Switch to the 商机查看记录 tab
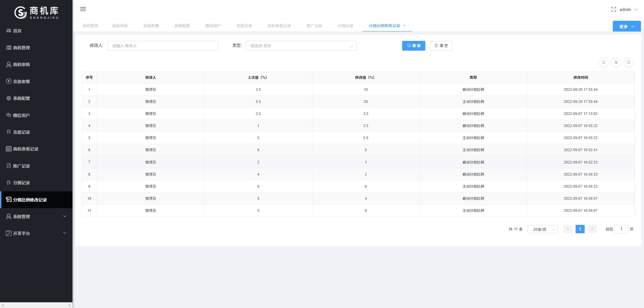Screen dimensions: 644x308 tap(279, 26)
